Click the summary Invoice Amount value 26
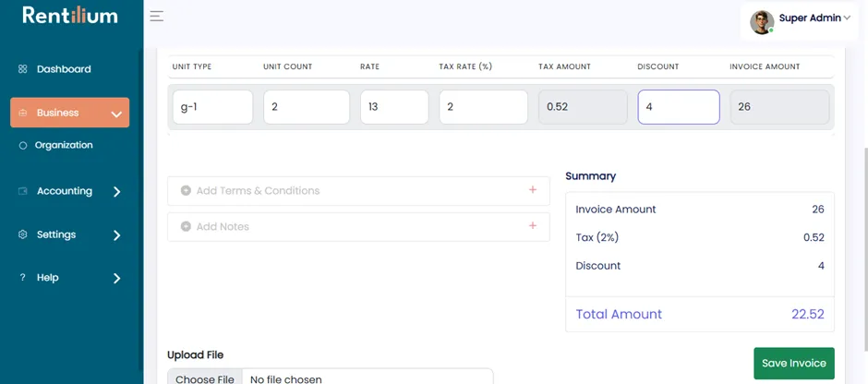The width and height of the screenshot is (868, 384). point(818,210)
